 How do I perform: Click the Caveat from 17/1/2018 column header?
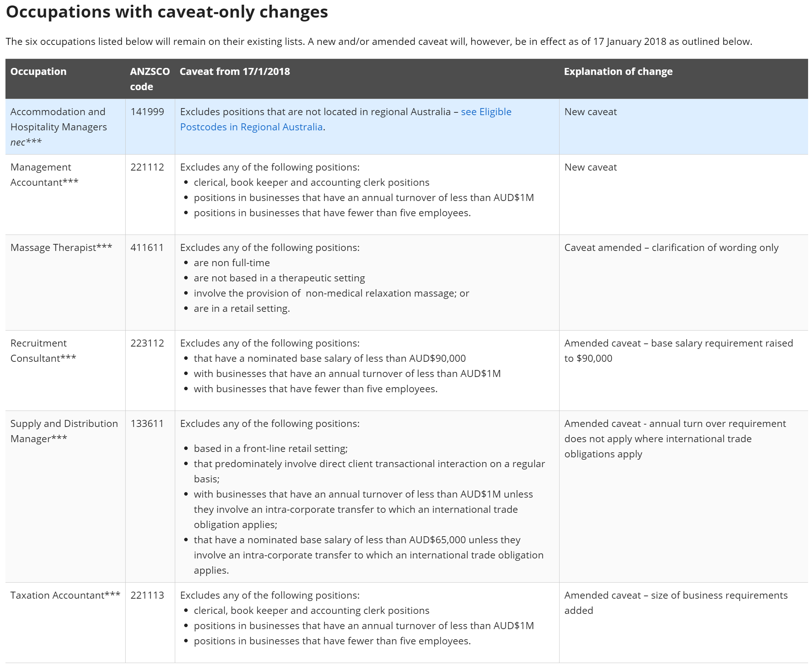coord(235,71)
